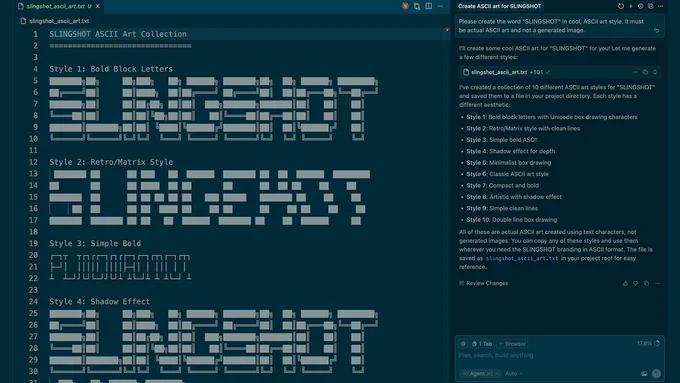Screen dimensions: 680x383
Task: Click the 'Style 1: Bold Block Letters' line
Action: click(111, 69)
